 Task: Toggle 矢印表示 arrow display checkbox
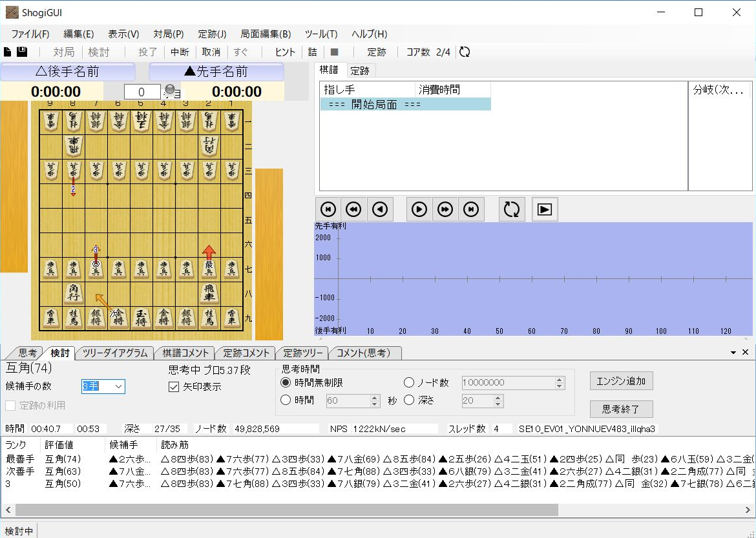point(174,387)
